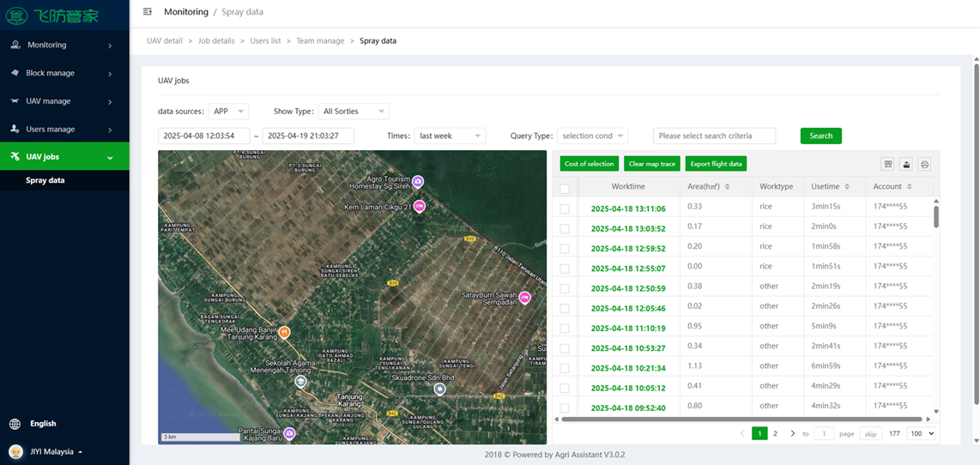Collapse sidebar with the hamburger icon

[148, 12]
